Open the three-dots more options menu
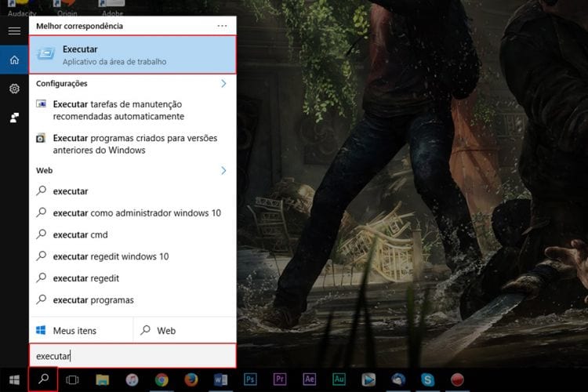588x392 pixels. point(222,26)
